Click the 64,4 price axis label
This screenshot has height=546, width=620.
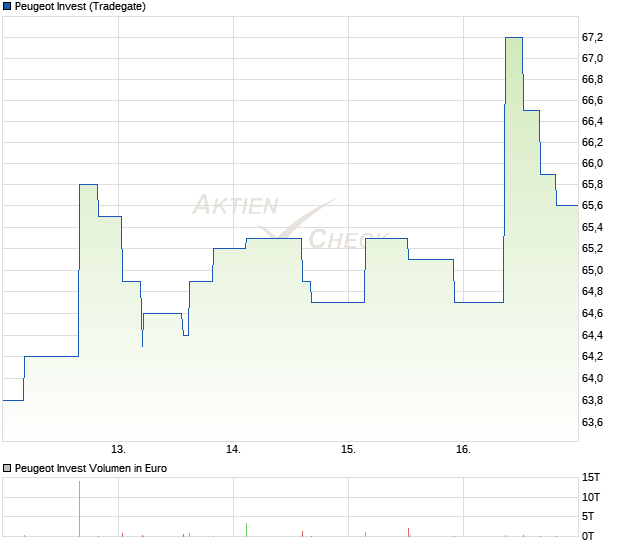coord(592,335)
